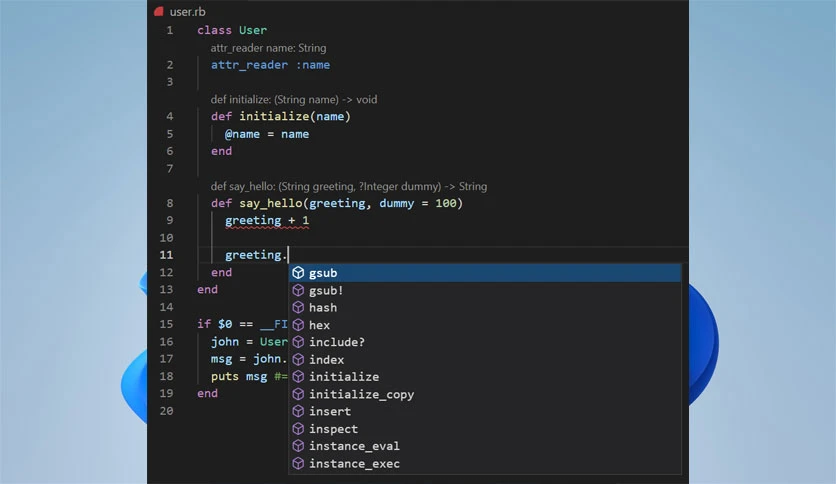Click the attr_reader name: String type hint
Image resolution: width=836 pixels, height=484 pixels.
pyautogui.click(x=268, y=48)
